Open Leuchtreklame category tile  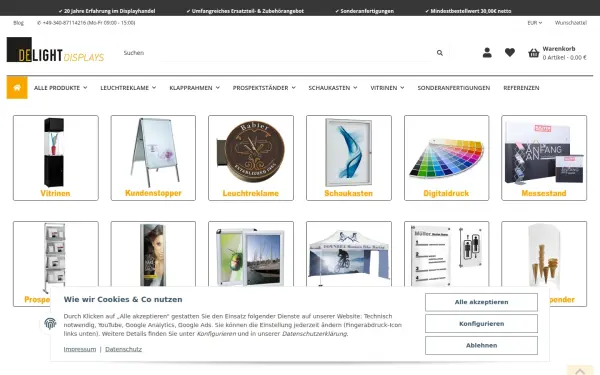click(x=251, y=158)
